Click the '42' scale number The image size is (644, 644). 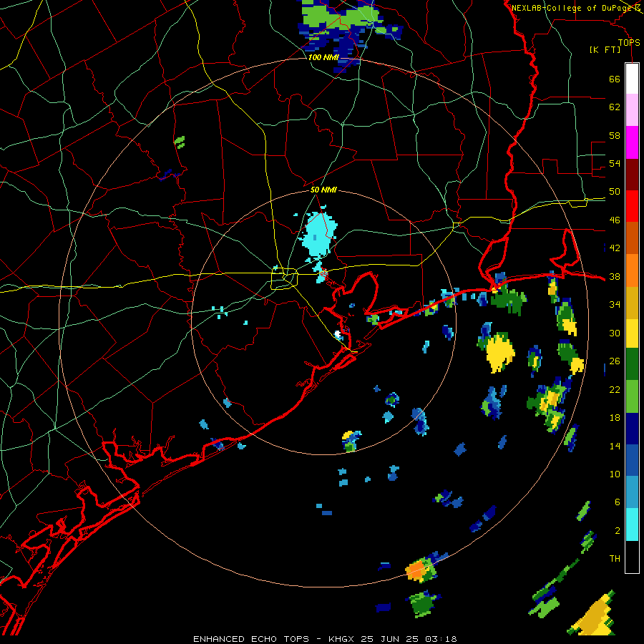(x=615, y=248)
